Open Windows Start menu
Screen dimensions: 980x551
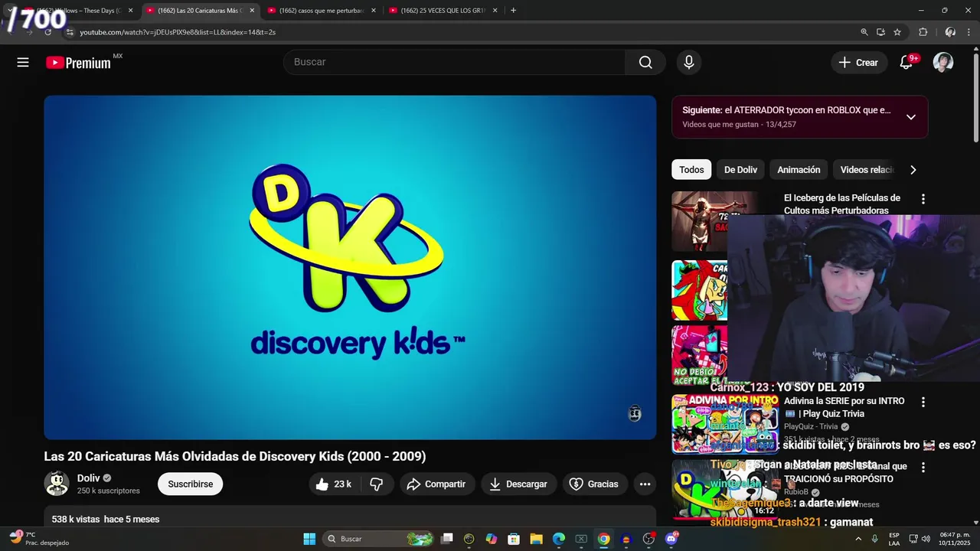tap(309, 539)
